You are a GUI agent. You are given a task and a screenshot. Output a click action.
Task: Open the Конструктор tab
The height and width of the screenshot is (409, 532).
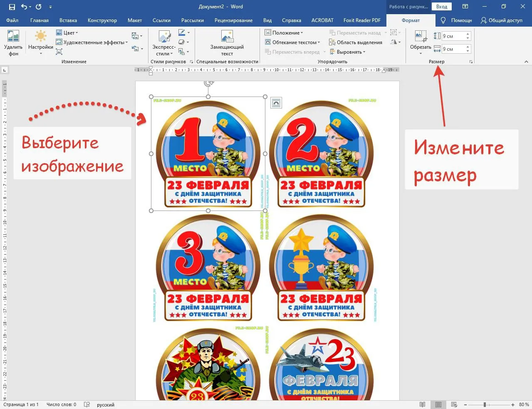tap(102, 20)
